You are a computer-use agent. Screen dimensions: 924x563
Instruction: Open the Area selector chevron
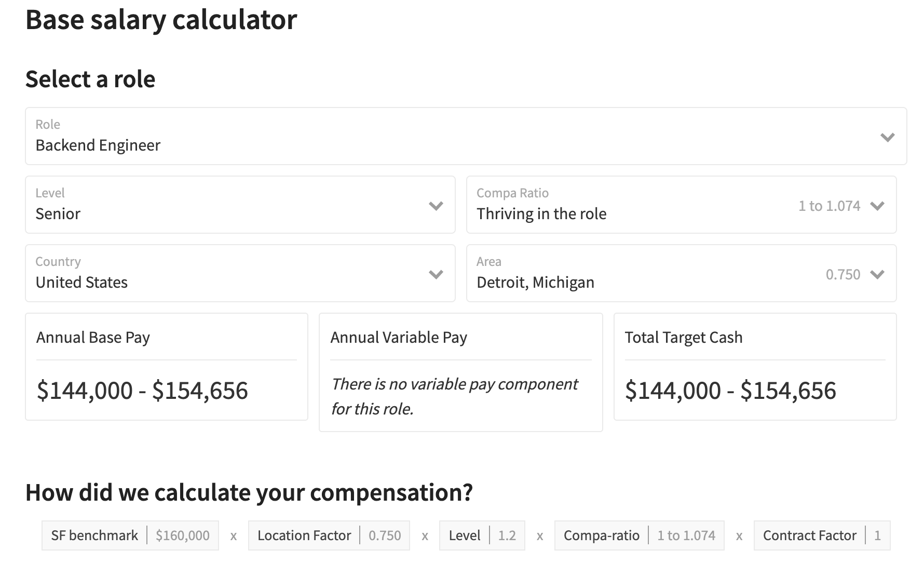878,274
